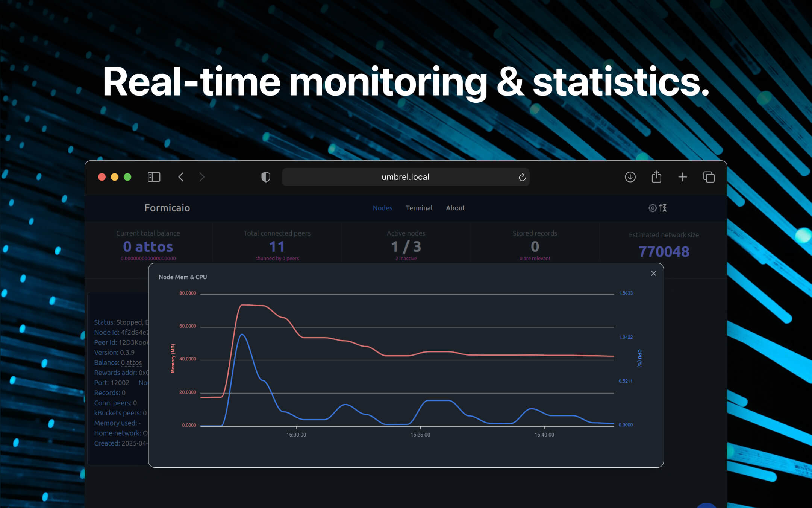Click the sort nodes A-Z icon
The width and height of the screenshot is (812, 508).
pos(664,208)
